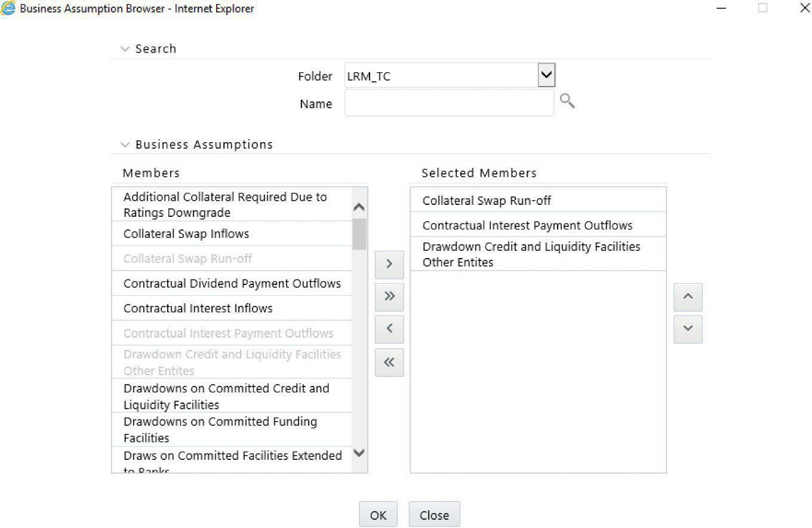Select Draws on Committed Facilities Extended member

click(232, 460)
